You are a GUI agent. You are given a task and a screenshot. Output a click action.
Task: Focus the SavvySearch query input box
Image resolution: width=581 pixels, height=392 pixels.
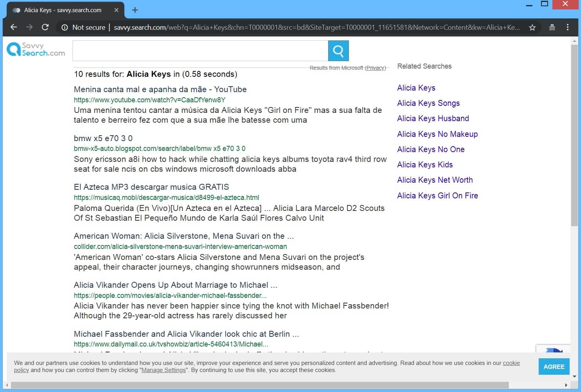point(200,51)
